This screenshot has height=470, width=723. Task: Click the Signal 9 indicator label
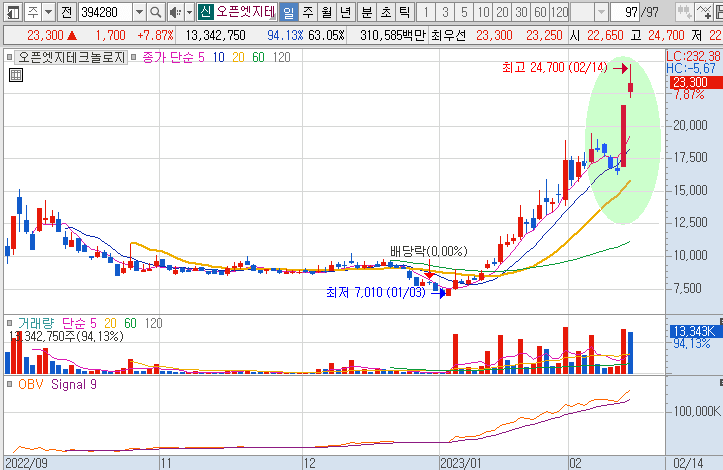coord(74,384)
